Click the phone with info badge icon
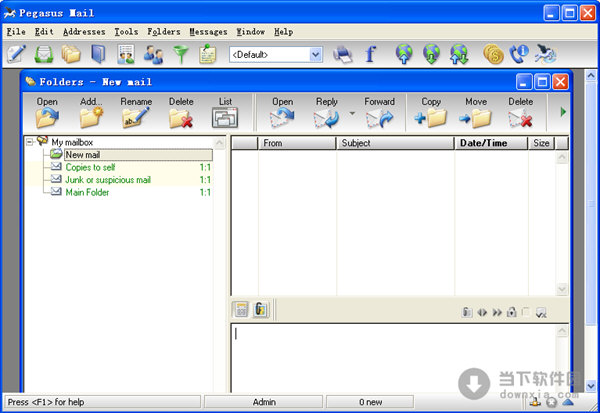 pos(519,54)
